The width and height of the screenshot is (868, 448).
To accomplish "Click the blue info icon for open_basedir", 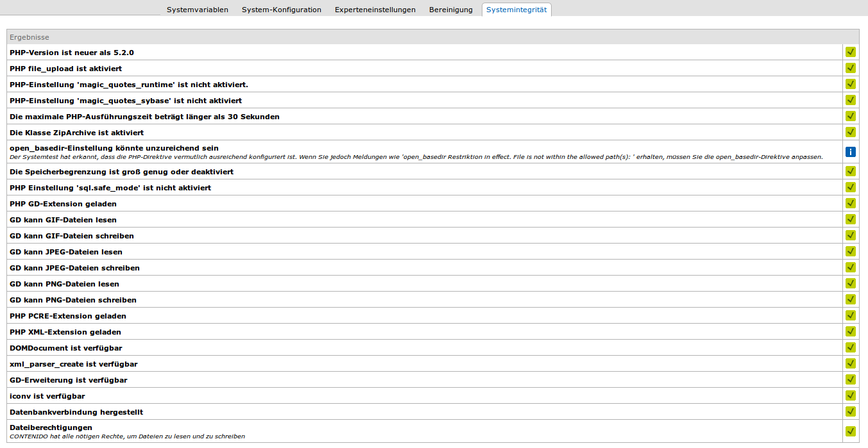I will pyautogui.click(x=851, y=152).
